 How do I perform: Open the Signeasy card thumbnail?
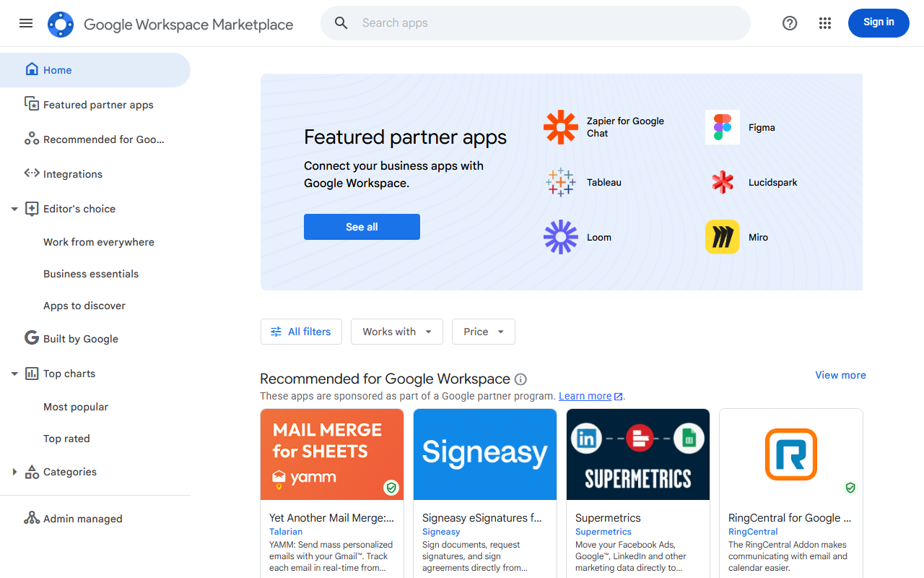[x=485, y=454]
